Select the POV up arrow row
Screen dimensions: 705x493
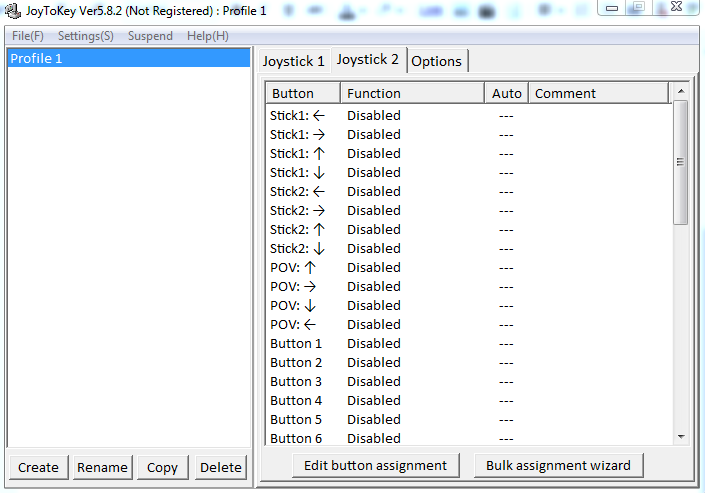point(468,268)
